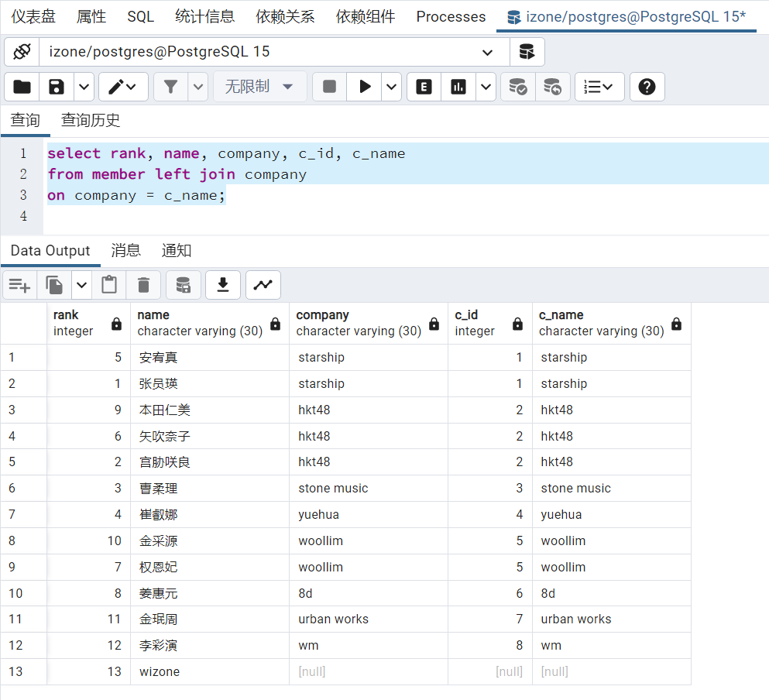
Task: Click the name cell 曺柔理
Action: click(x=210, y=488)
